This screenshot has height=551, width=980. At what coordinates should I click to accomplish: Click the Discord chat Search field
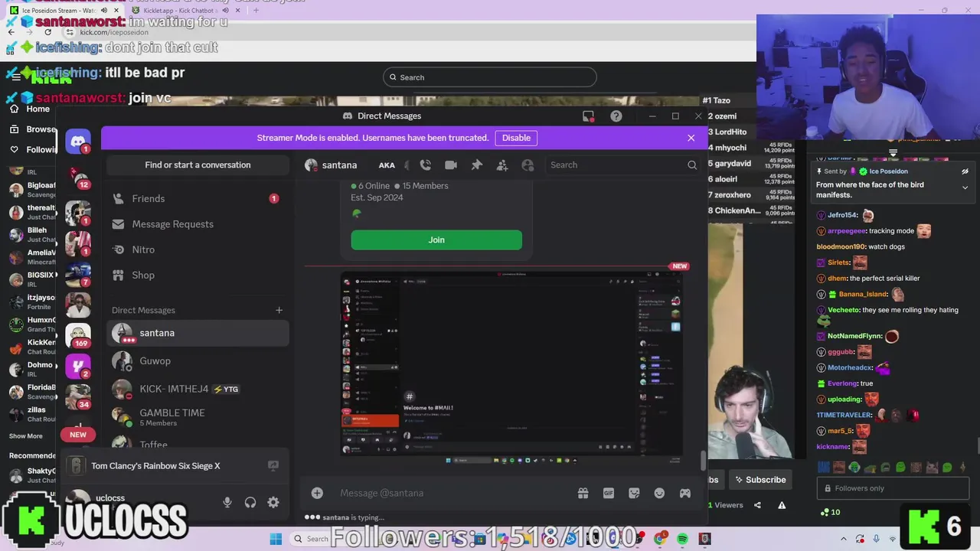623,165
